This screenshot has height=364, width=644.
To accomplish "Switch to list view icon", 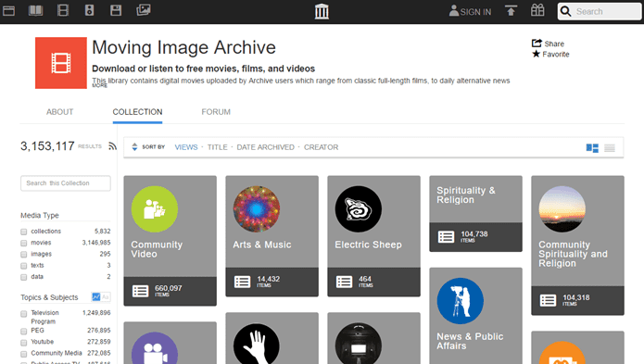I will (610, 148).
